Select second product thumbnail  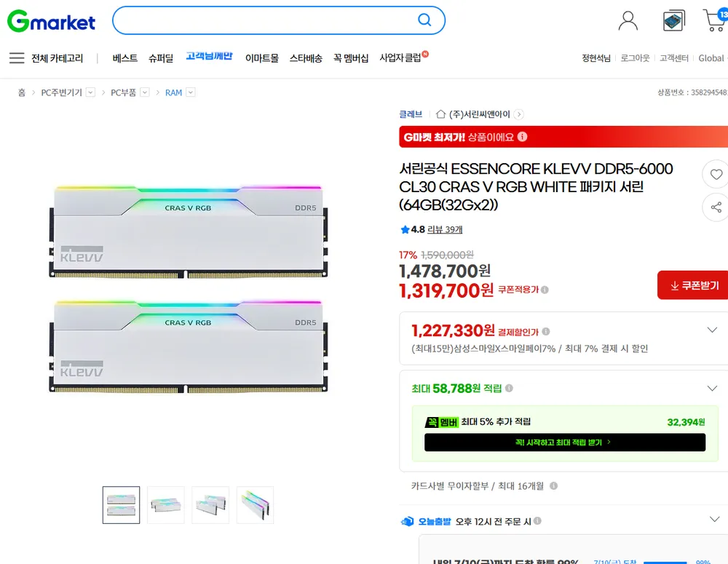[166, 505]
